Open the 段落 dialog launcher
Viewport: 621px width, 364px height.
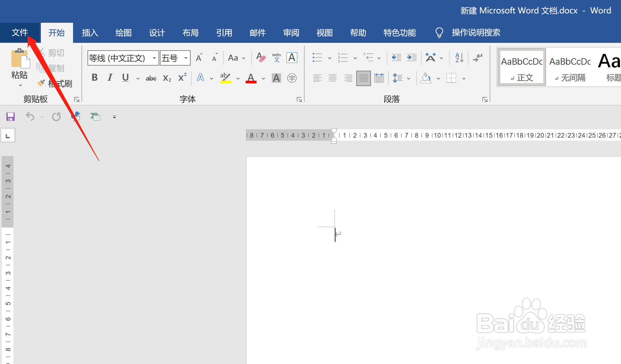[x=485, y=99]
